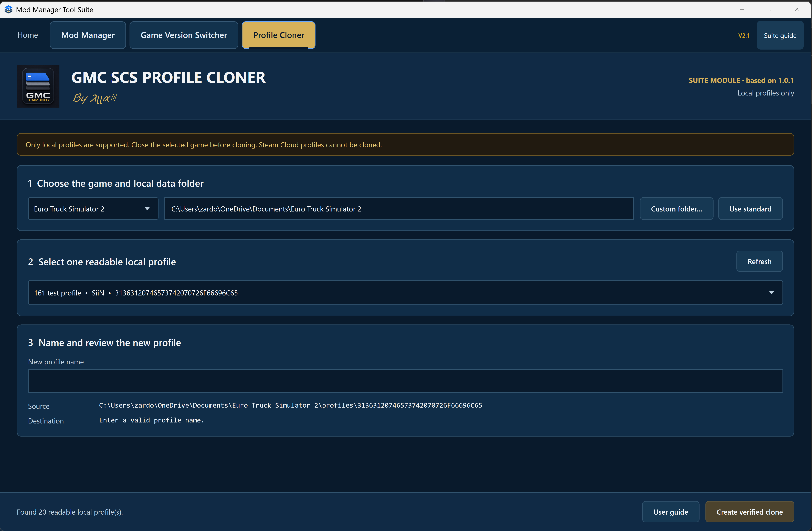Click 'Choose the game and local data folder' heading

click(x=120, y=184)
